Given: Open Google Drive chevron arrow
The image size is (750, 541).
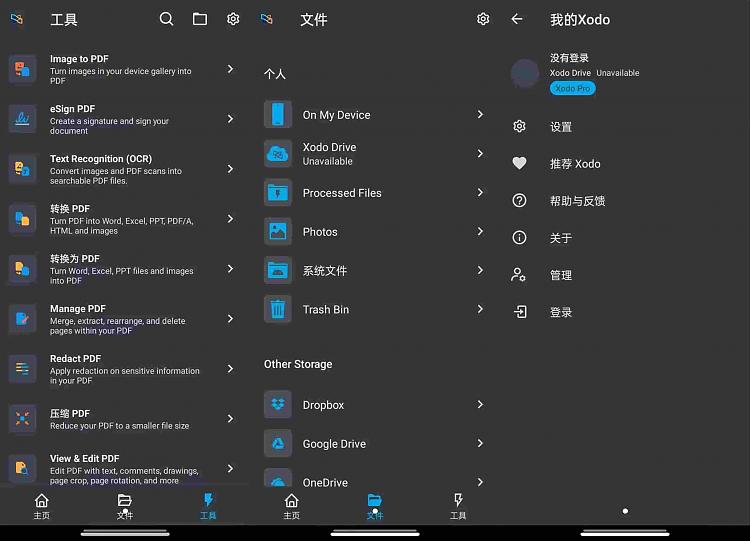Looking at the screenshot, I should click(480, 443).
